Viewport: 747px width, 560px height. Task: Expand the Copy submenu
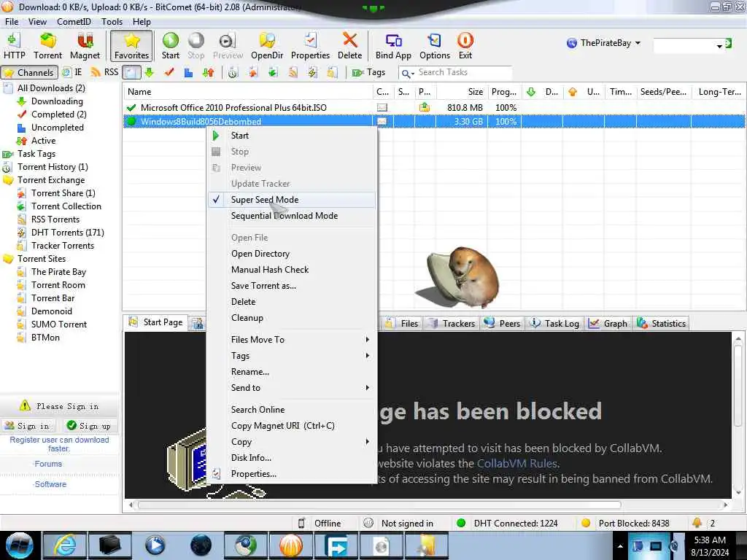tap(292, 442)
